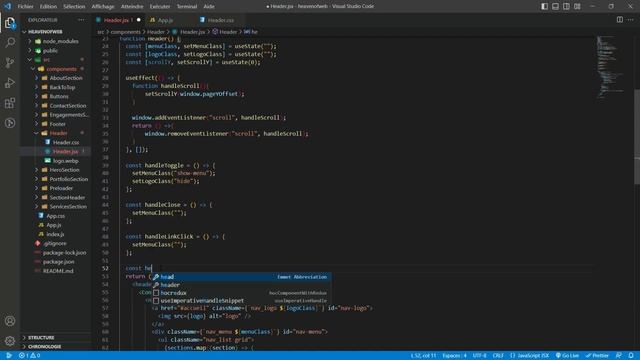Image resolution: width=640 pixels, height=360 pixels.
Task: Open the Atteindre menu
Action: (132, 7)
